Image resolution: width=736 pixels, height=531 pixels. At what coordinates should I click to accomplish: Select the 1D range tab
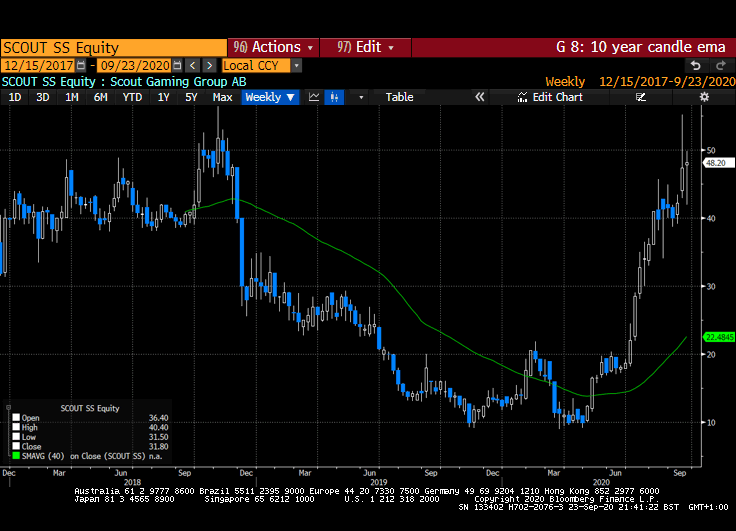point(15,97)
